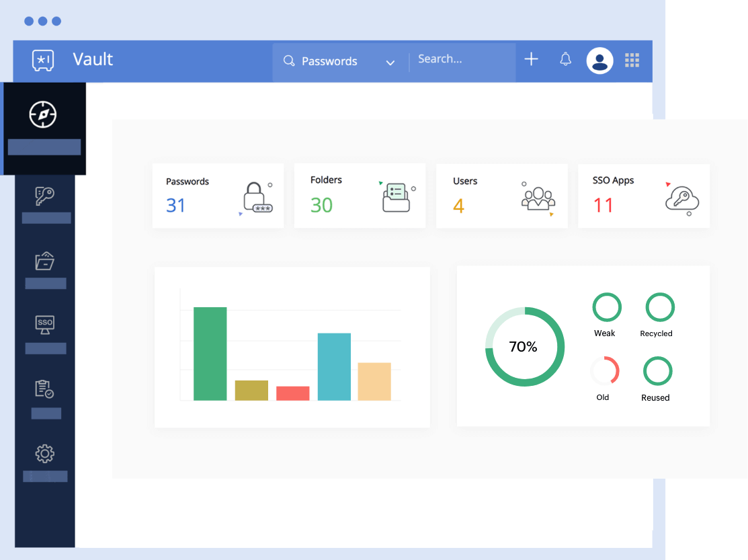The width and height of the screenshot is (748, 560).
Task: Open the user profile avatar
Action: point(599,61)
